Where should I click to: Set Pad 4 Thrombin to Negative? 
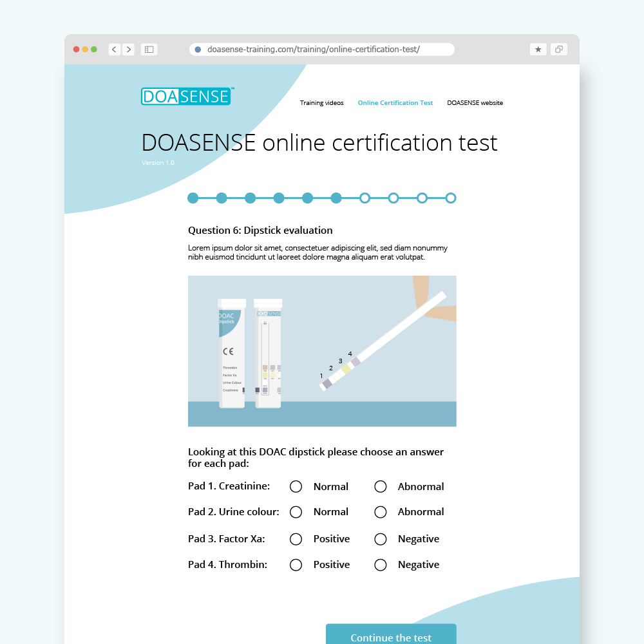click(381, 565)
